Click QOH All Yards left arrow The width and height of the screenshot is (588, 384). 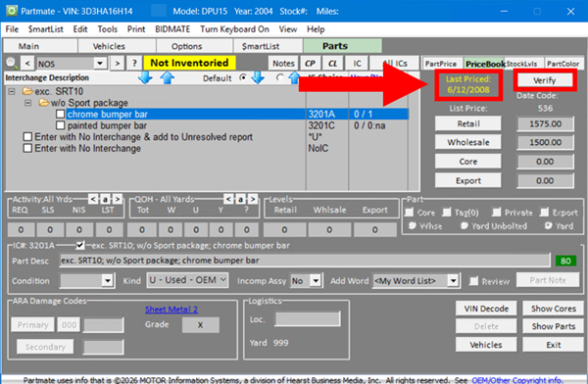point(228,199)
